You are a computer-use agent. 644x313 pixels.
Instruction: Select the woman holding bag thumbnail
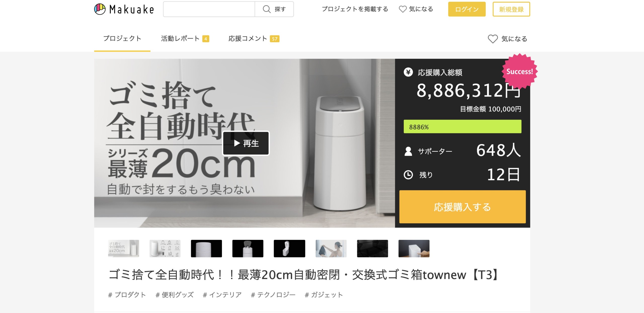click(x=331, y=248)
